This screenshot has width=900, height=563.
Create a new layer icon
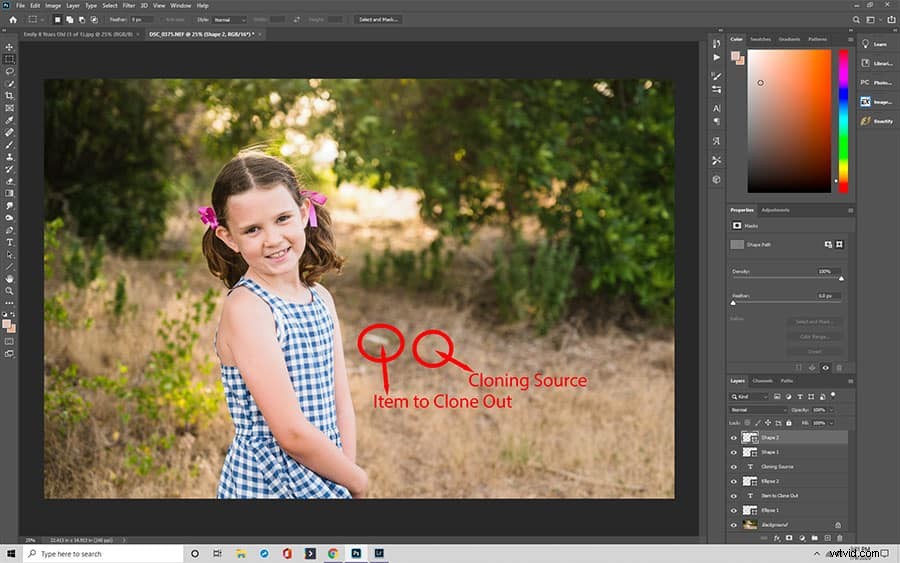click(x=827, y=538)
